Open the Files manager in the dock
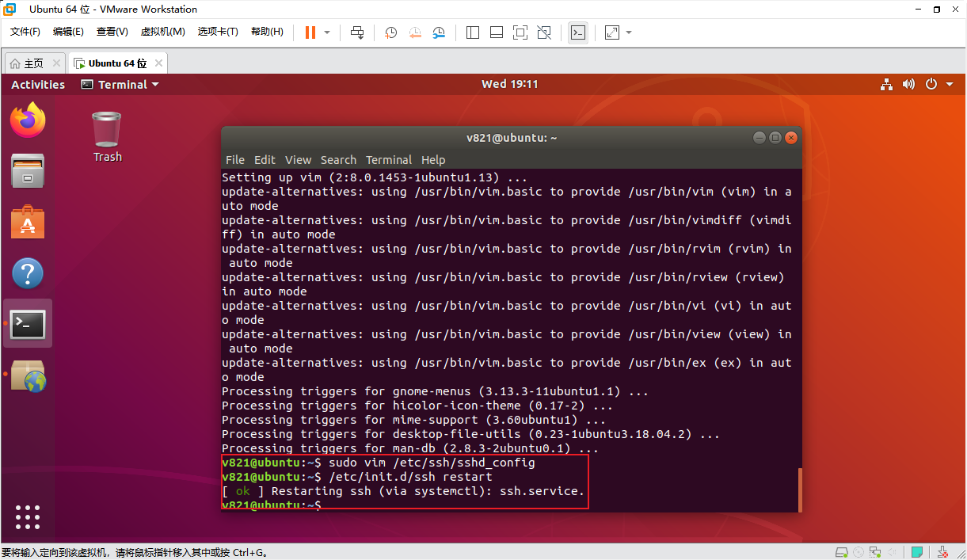The height and width of the screenshot is (560, 967). 28,170
